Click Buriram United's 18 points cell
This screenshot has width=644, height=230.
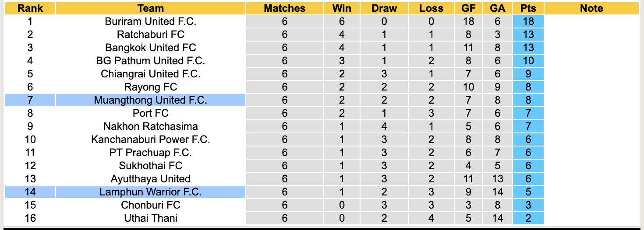pos(528,21)
